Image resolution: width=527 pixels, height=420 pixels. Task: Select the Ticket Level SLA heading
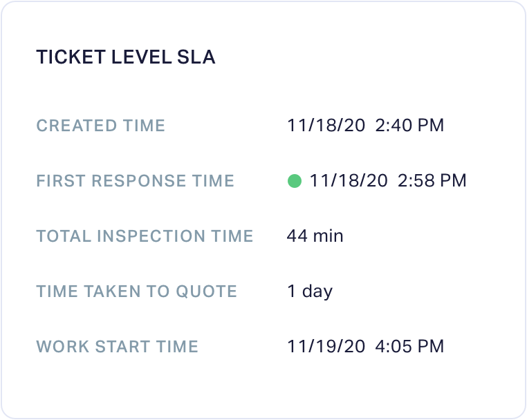coord(126,57)
